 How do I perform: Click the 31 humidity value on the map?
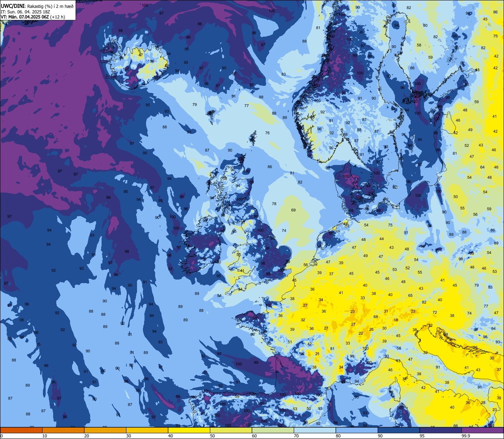(x=386, y=311)
